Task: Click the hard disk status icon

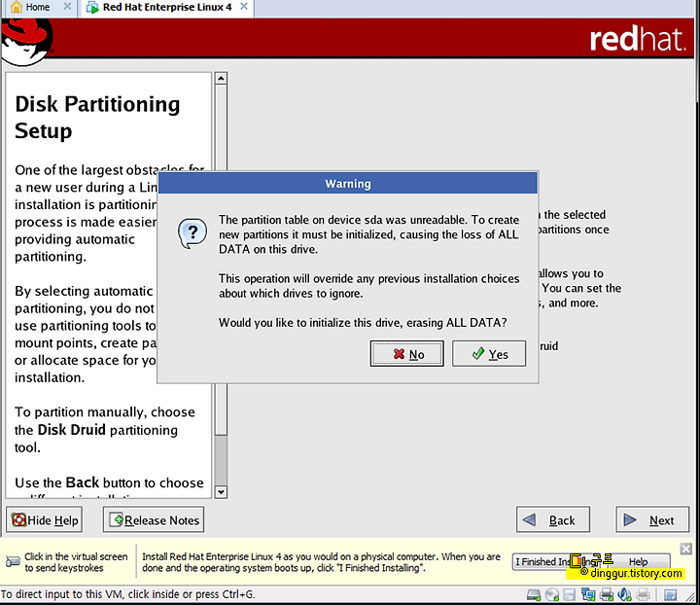Action: click(534, 594)
